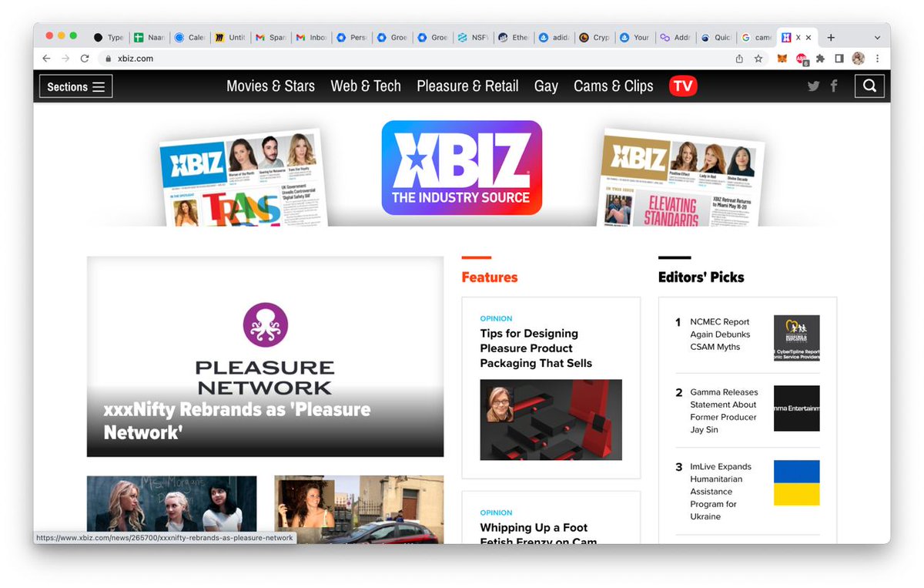Open the Pleasure & Retail section

(467, 86)
